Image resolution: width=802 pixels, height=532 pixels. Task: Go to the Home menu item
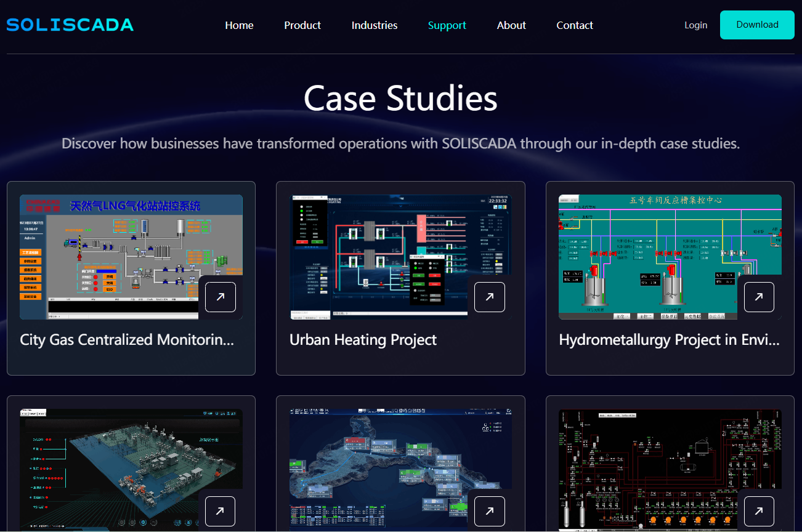pyautogui.click(x=239, y=25)
